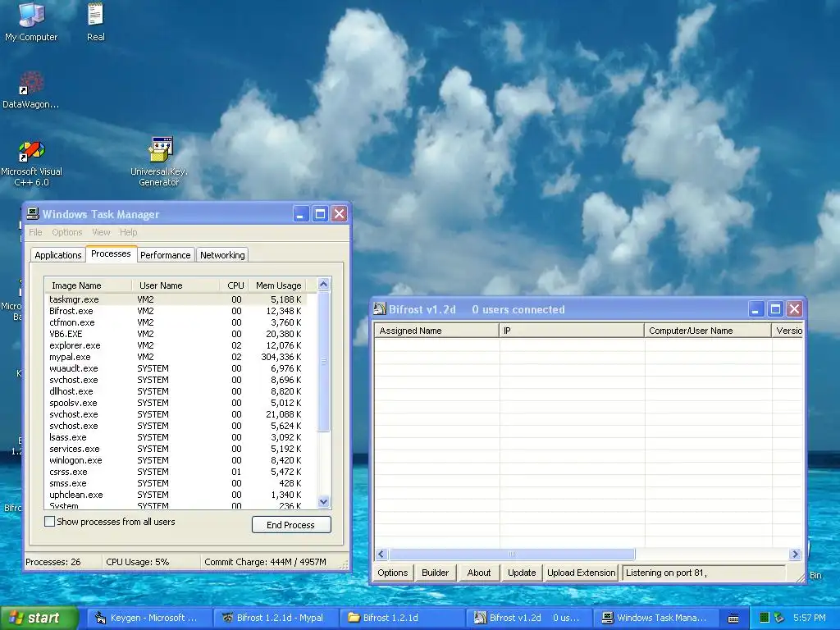Image resolution: width=840 pixels, height=630 pixels.
Task: Switch to the Applications tab
Action: (58, 255)
